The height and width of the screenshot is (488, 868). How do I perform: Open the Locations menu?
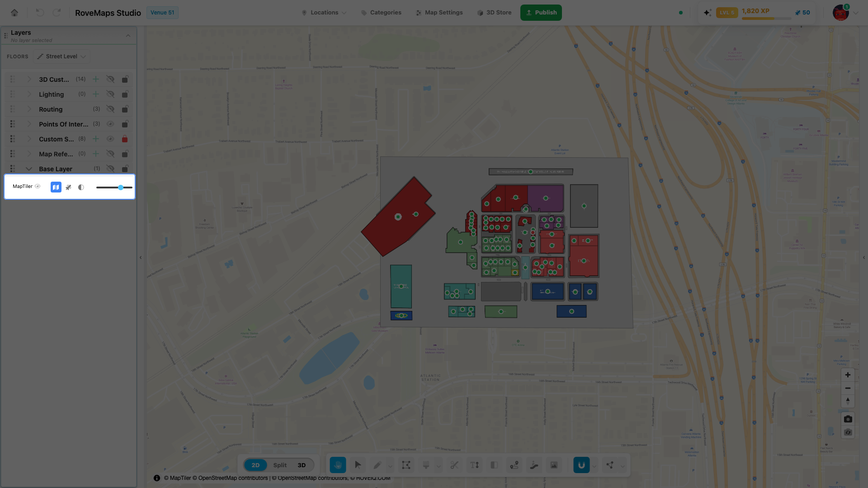[324, 13]
